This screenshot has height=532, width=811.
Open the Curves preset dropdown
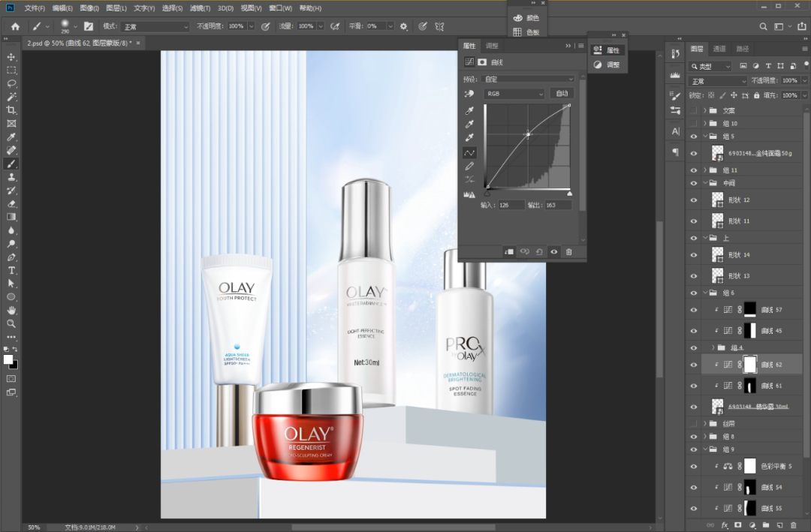(x=528, y=79)
